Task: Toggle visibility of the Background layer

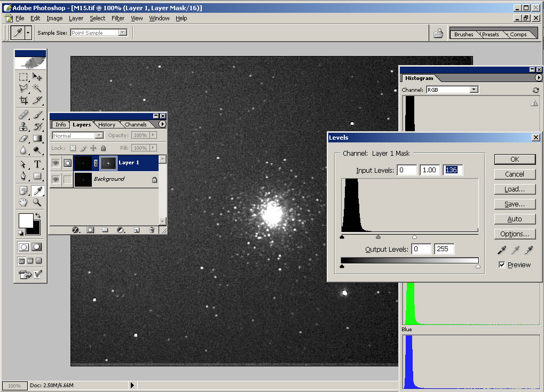Action: [56, 180]
